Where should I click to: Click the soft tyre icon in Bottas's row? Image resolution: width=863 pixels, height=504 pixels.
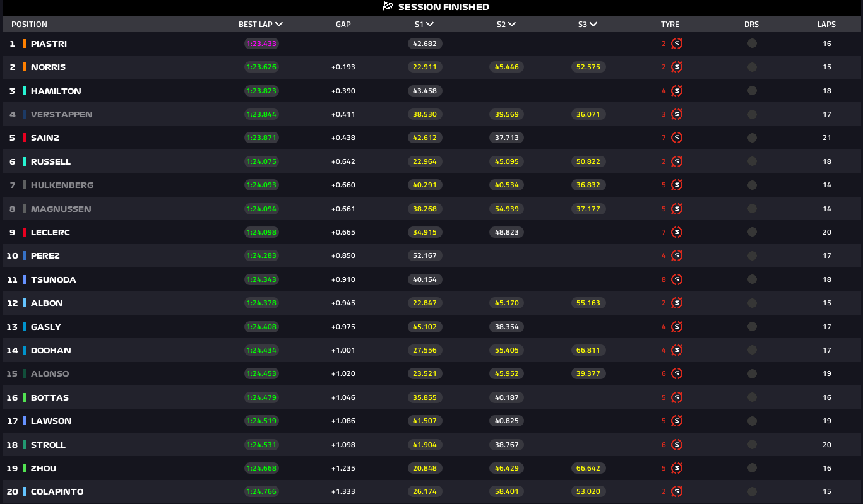click(x=677, y=397)
